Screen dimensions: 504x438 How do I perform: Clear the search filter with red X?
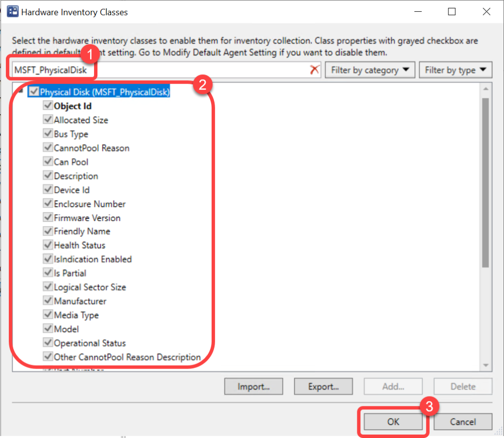coord(315,70)
